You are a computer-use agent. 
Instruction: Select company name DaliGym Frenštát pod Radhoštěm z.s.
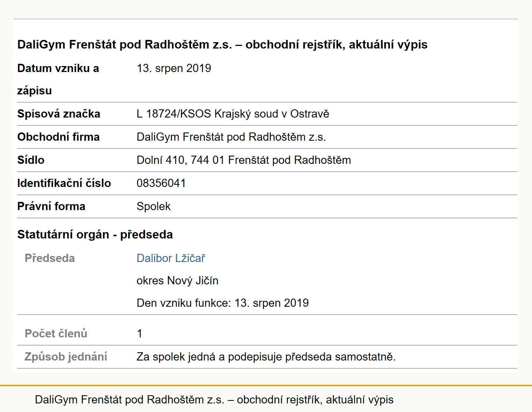[231, 137]
